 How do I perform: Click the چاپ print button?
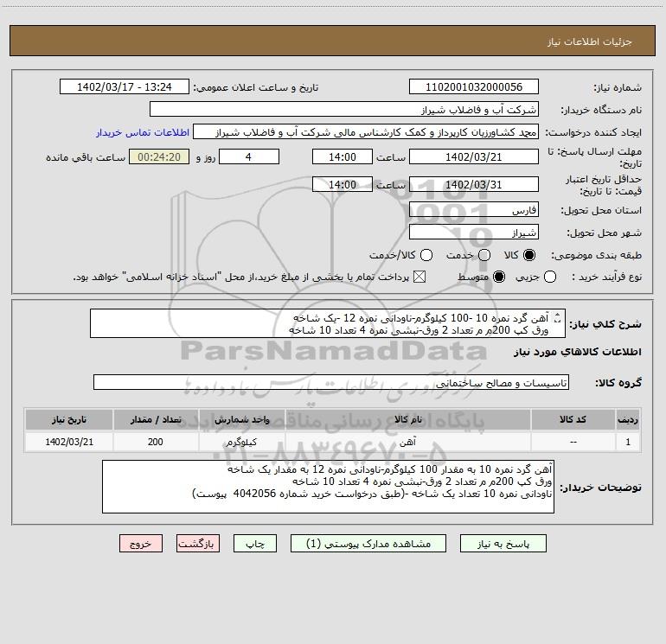[255, 544]
